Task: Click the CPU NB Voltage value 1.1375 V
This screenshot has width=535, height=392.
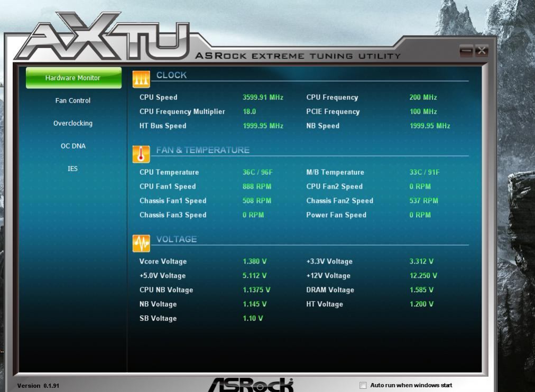Action: [x=256, y=290]
